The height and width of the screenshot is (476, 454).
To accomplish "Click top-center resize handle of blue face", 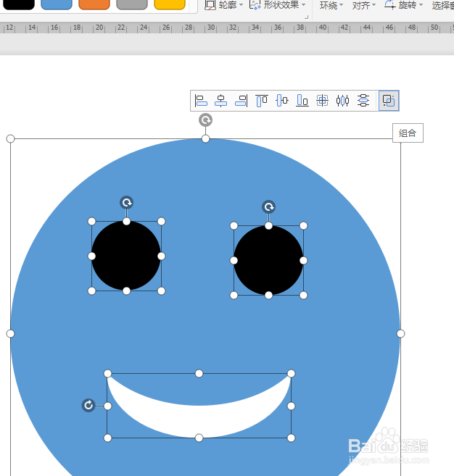I will (206, 138).
